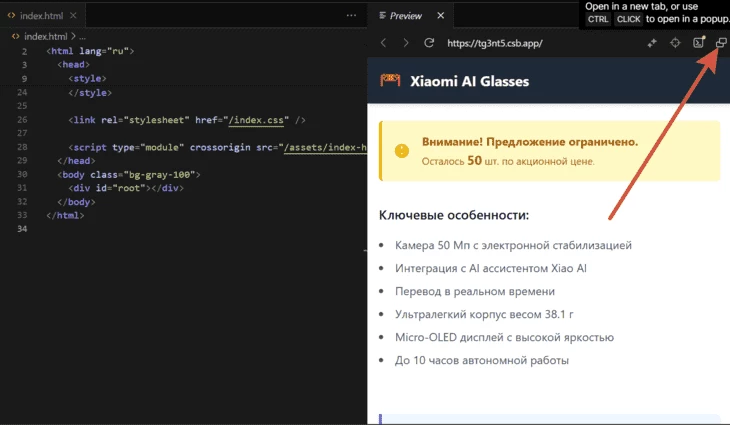Click the preview URL address field
Image resolution: width=730 pixels, height=425 pixels.
pyautogui.click(x=494, y=43)
